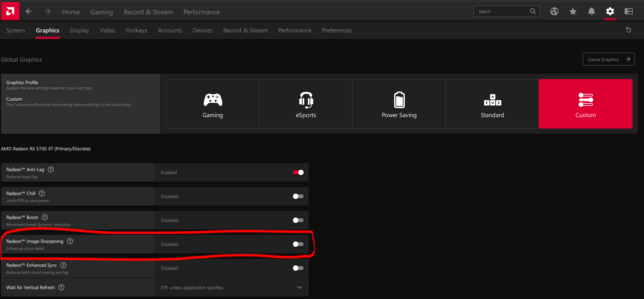Go forward with the right arrow

pos(47,12)
